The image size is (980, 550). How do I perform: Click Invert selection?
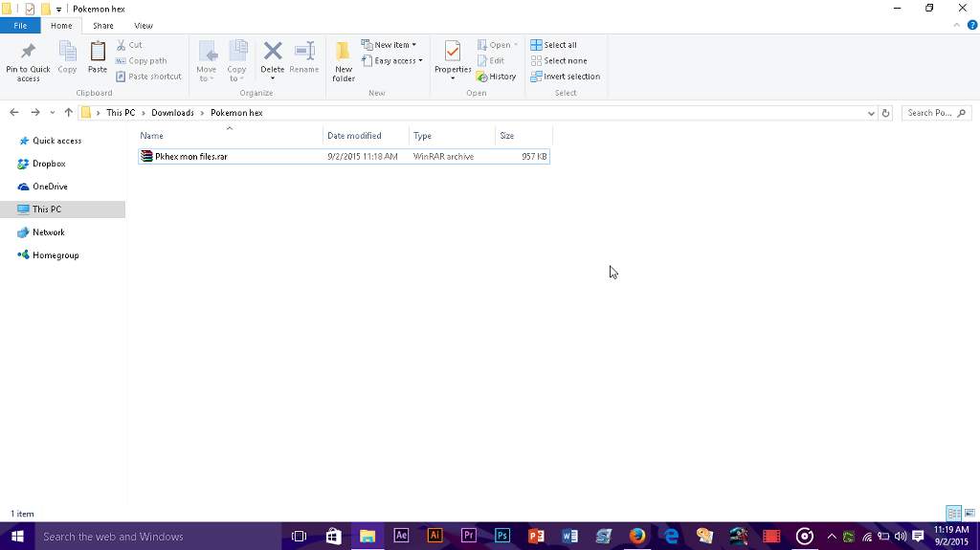(x=566, y=77)
